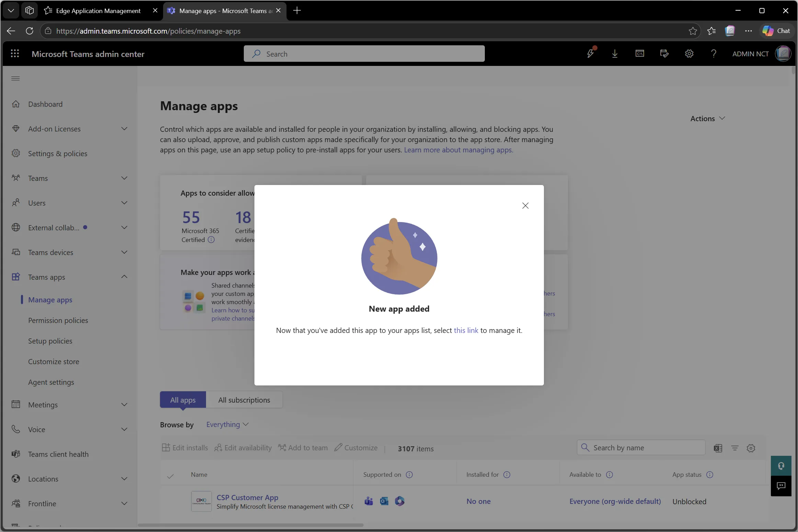
Task: Click the Dashboard home icon
Action: tap(16, 104)
